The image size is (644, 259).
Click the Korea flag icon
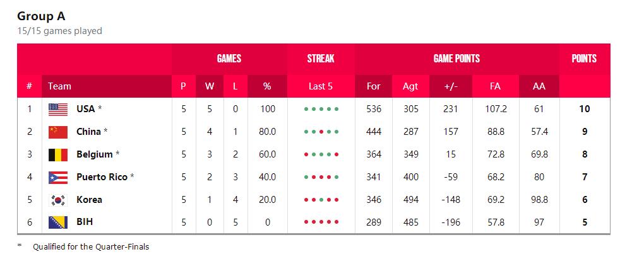[57, 200]
